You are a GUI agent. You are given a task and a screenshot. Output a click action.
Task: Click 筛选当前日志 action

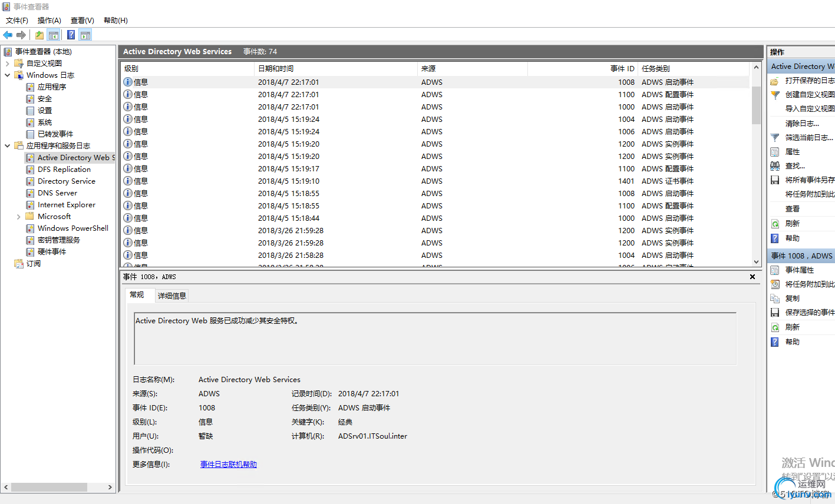click(x=809, y=137)
